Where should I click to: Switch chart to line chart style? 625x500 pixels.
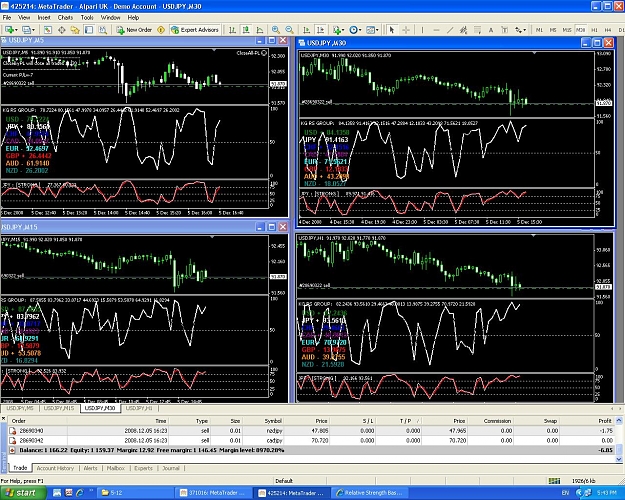click(260, 30)
